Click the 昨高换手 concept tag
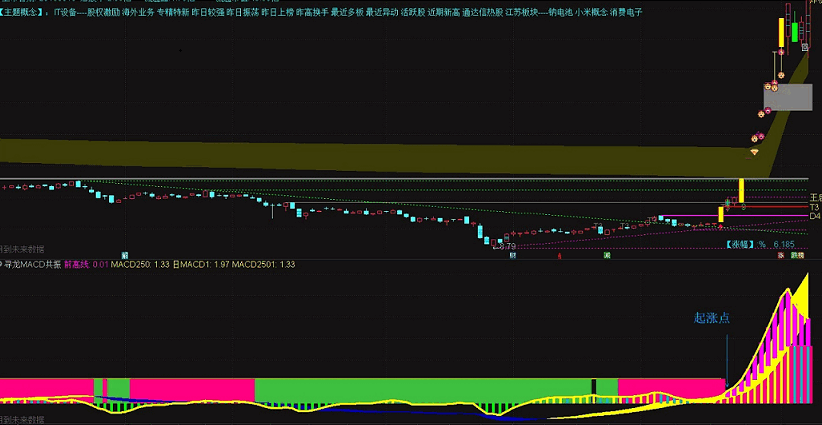This screenshot has width=822, height=425. click(312, 12)
